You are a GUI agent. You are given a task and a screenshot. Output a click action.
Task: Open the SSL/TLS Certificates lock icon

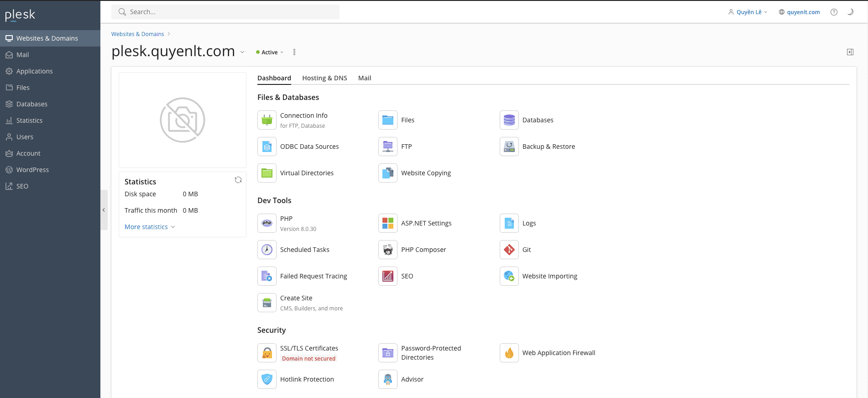coord(267,353)
